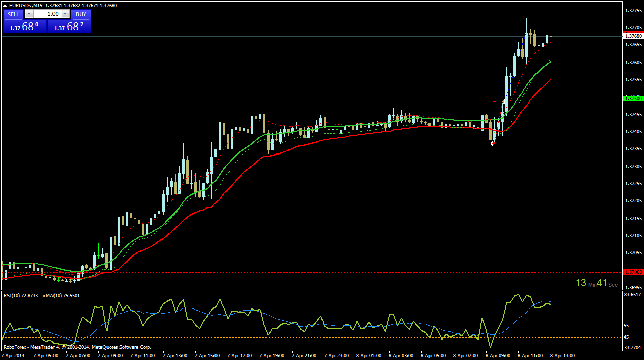
Task: Click the 33.7704 RSI scale value
Action: coord(633,347)
